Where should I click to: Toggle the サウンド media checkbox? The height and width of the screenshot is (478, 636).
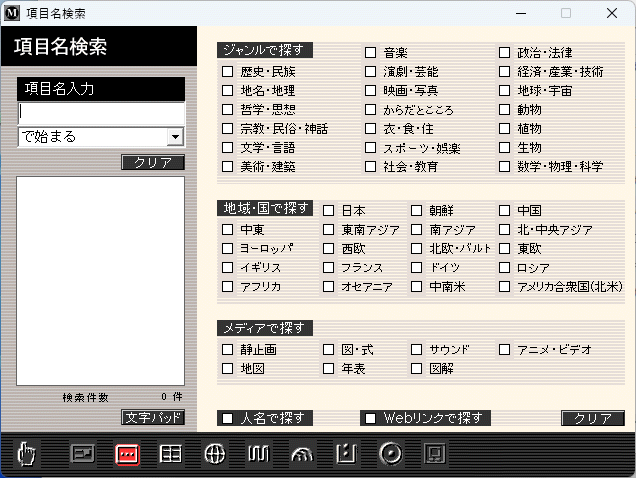(417, 350)
